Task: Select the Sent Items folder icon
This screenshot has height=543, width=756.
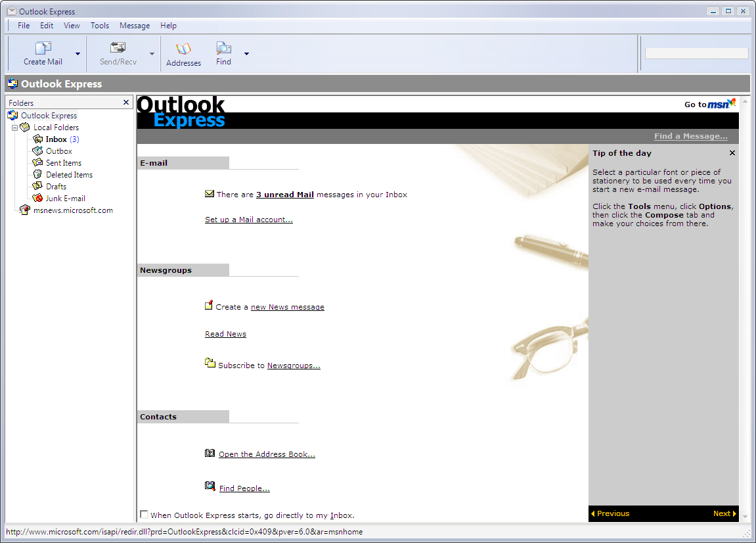Action: [x=37, y=162]
